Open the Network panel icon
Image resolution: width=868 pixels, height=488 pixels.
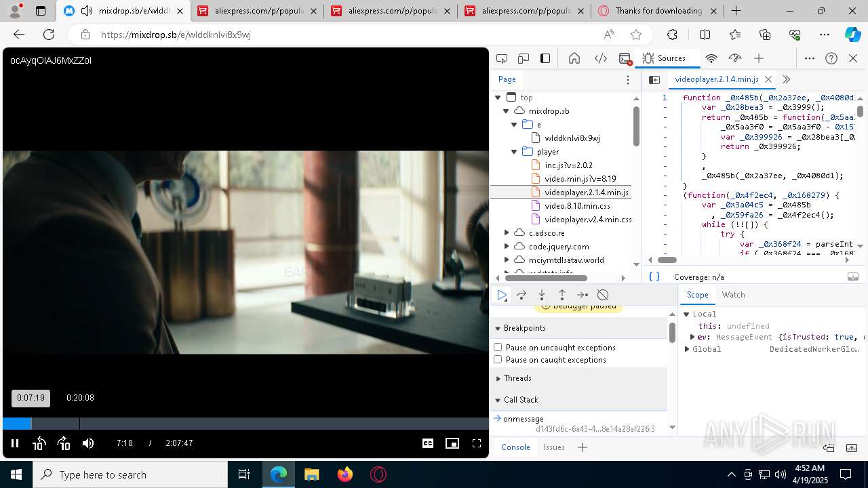(711, 58)
